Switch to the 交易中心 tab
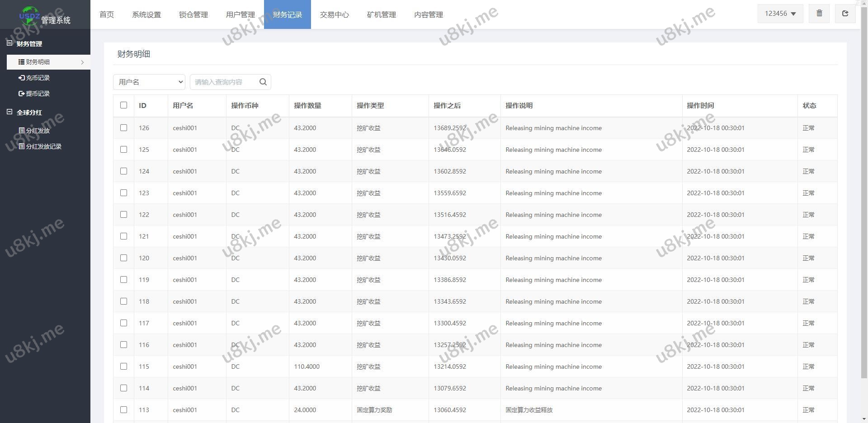Image resolution: width=868 pixels, height=423 pixels. pyautogui.click(x=334, y=14)
